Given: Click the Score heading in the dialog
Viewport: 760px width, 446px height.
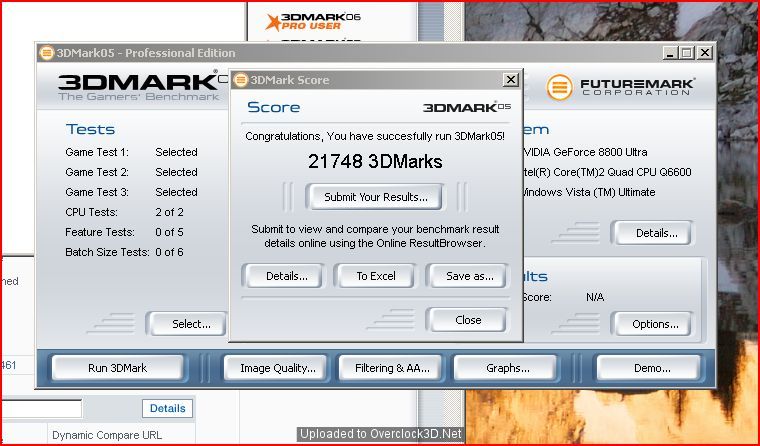Looking at the screenshot, I should [273, 107].
